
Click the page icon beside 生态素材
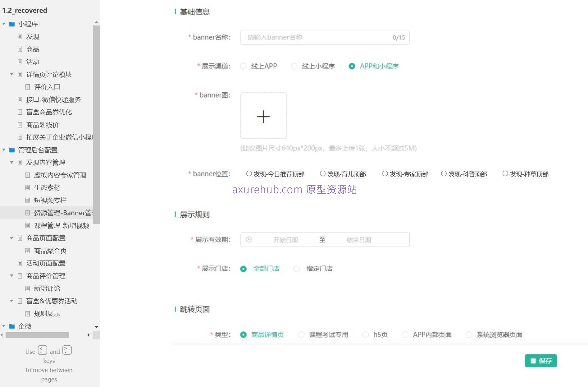[28, 187]
